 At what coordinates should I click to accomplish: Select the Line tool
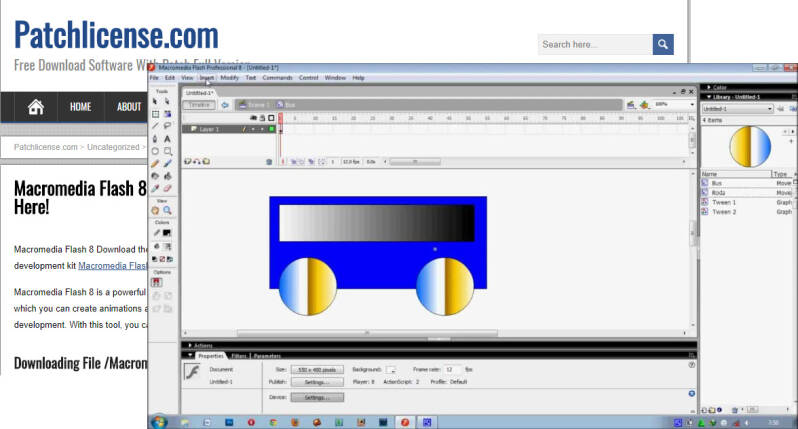(156, 126)
